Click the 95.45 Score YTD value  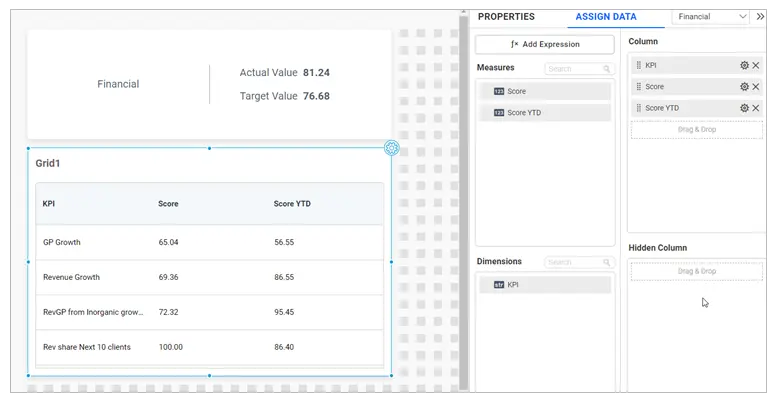[284, 312]
